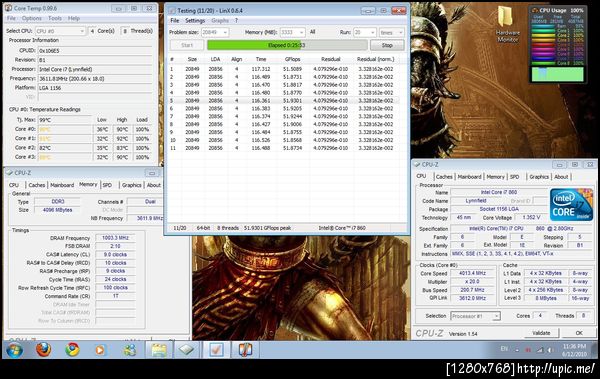Switch to LinX checkmark taskbar button
The image size is (600, 379).
[216, 350]
